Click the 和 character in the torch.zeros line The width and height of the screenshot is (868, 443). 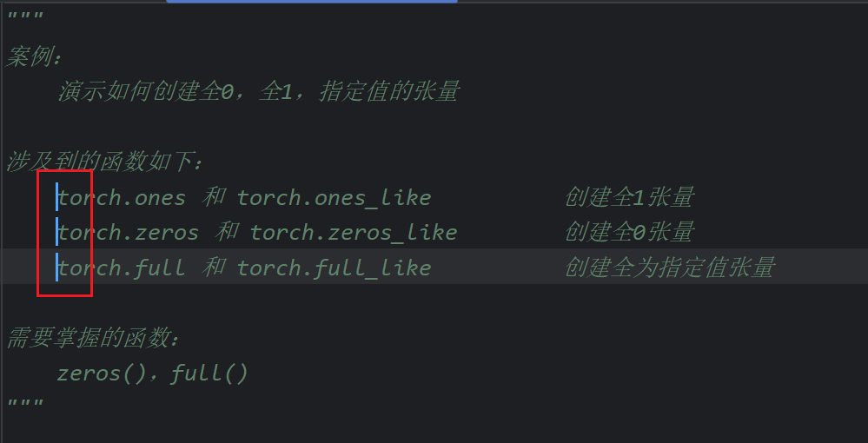click(x=226, y=232)
